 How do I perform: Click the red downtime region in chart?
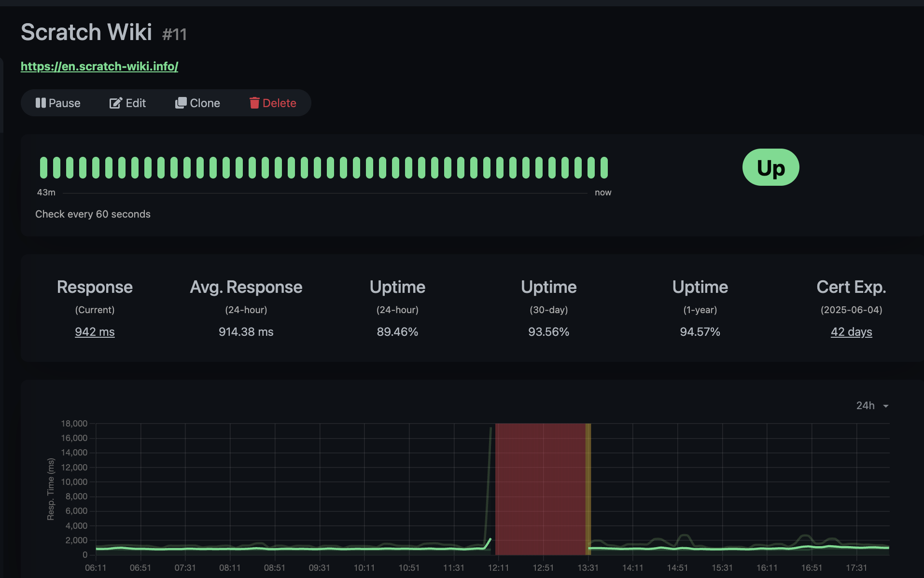click(540, 487)
